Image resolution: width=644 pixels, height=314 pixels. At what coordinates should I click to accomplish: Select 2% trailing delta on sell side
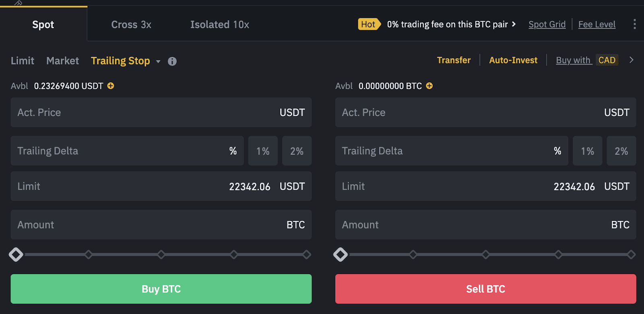coord(621,151)
